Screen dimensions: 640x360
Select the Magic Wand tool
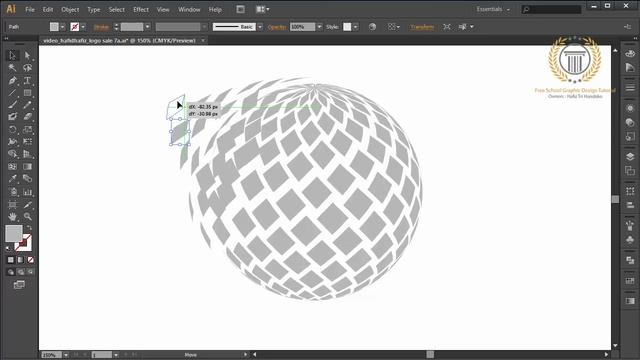[x=12, y=68]
